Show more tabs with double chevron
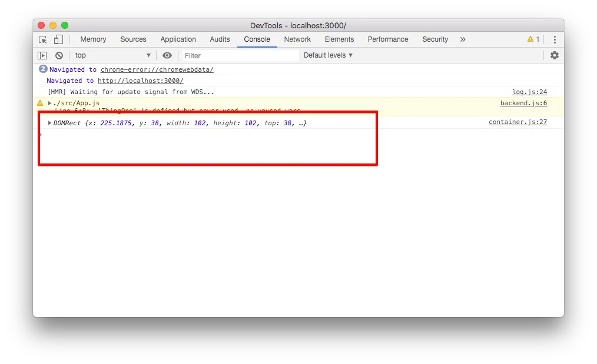The height and width of the screenshot is (364, 597). [463, 39]
